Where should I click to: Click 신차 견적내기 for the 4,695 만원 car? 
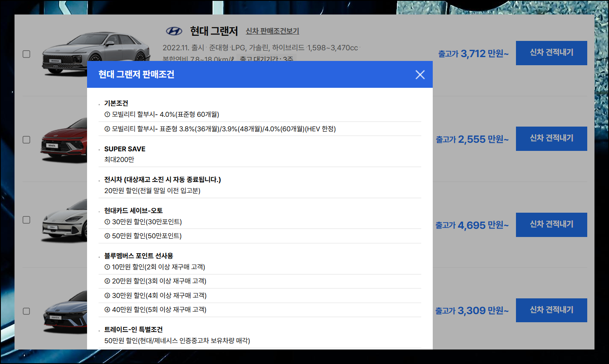tap(551, 225)
